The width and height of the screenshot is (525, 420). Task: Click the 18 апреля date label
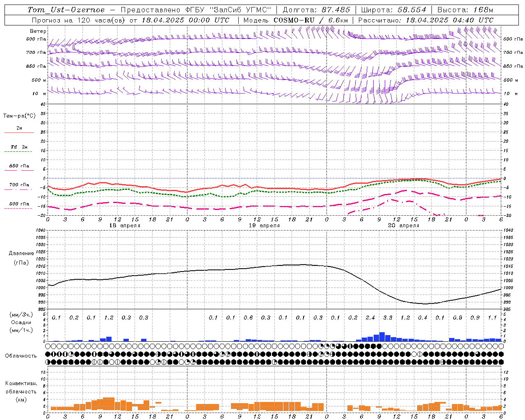point(125,226)
